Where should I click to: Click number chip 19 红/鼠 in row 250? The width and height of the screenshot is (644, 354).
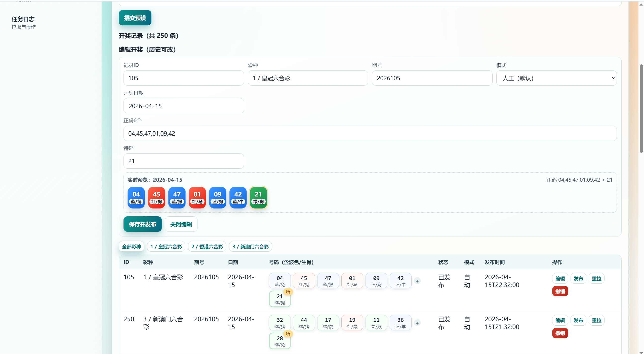[352, 323]
